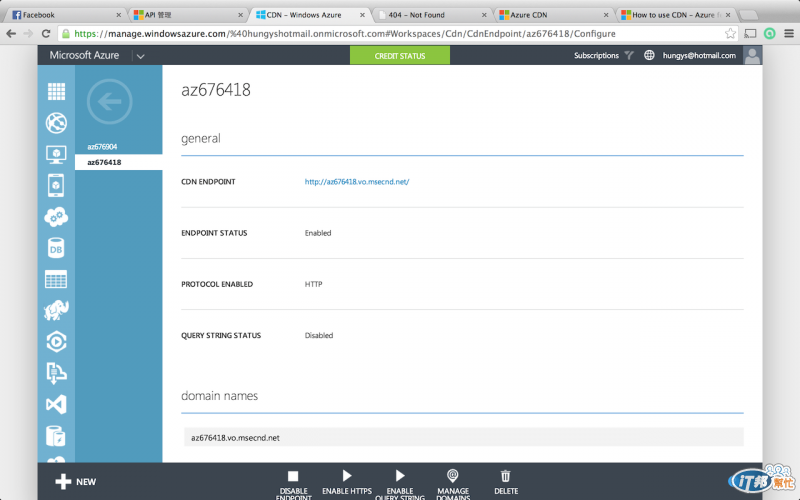The image size is (800, 500).
Task: Click the user avatar icon
Action: pos(752,55)
